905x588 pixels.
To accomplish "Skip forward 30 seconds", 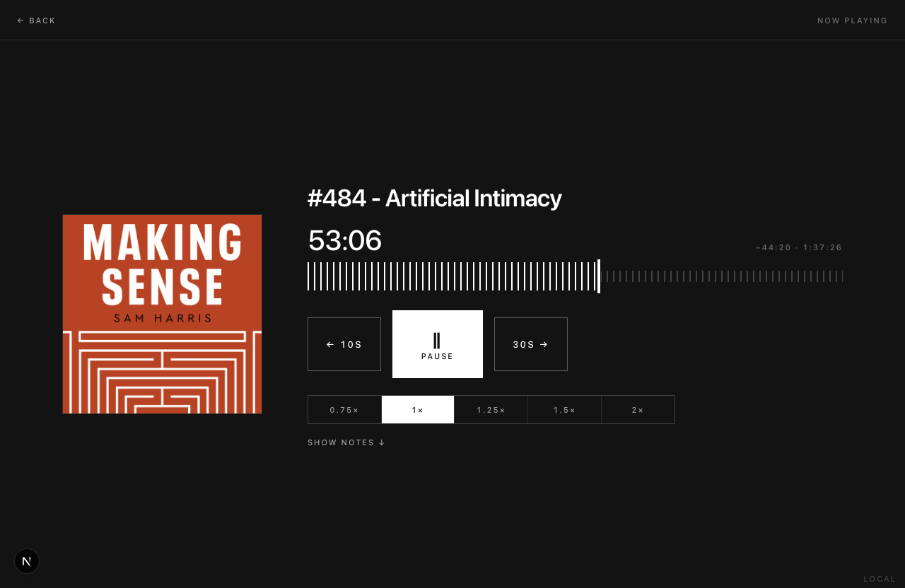I will click(x=531, y=344).
